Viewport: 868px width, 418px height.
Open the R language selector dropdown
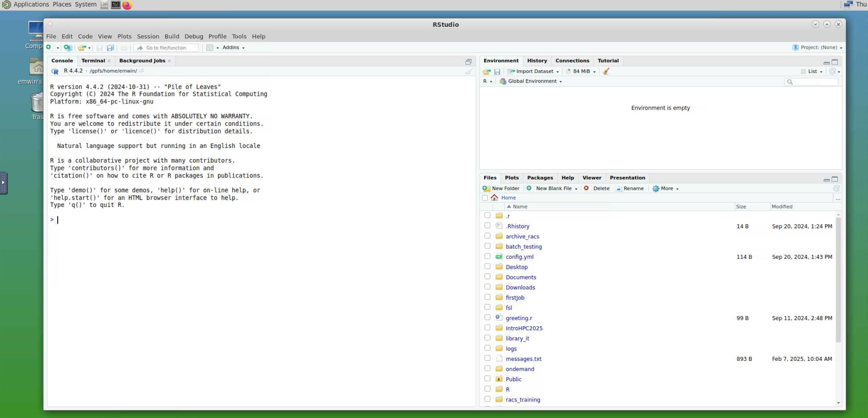point(487,81)
